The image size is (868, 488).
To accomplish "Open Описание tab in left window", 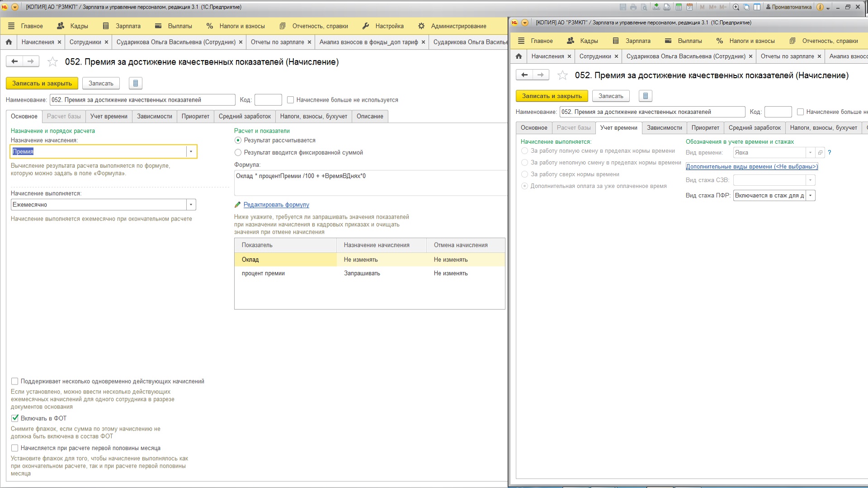I will [370, 116].
